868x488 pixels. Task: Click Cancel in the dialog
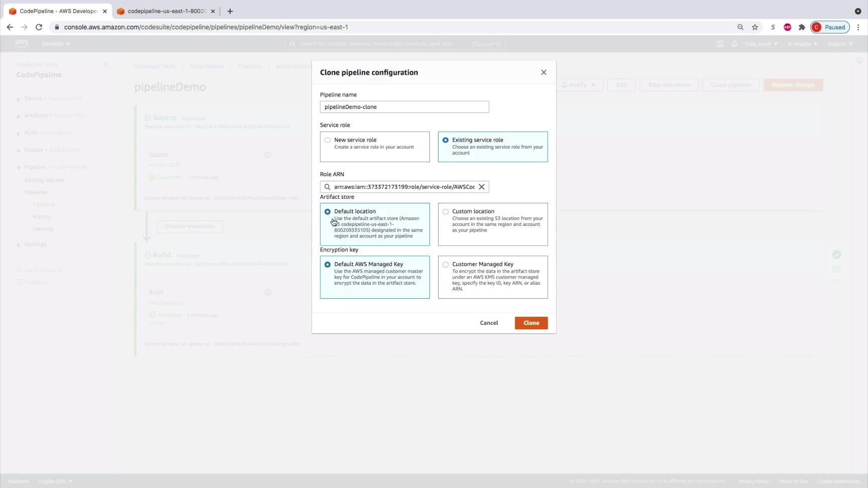(489, 323)
